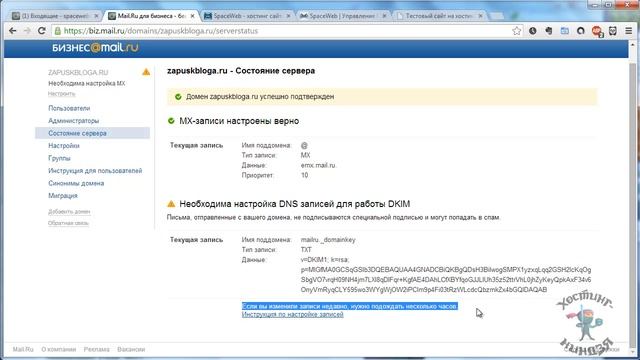Viewport: 640px width, 360px height.
Task: Click Настроить link under MX warning
Action: click(x=61, y=94)
